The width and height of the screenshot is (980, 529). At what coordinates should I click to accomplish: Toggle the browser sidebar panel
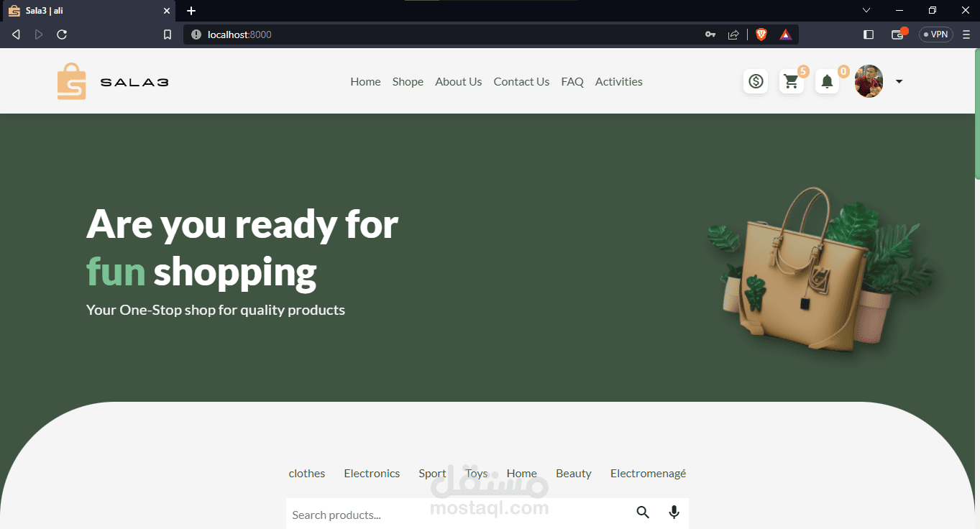(869, 34)
